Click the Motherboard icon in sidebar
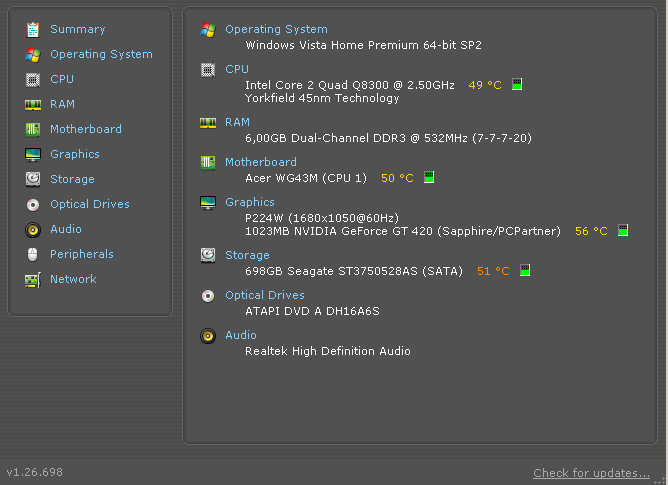Viewport: 668px width, 485px height. pos(33,129)
